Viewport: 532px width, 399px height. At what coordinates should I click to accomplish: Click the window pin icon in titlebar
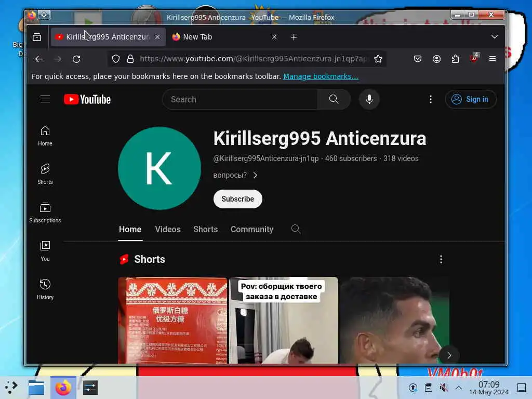click(x=44, y=15)
